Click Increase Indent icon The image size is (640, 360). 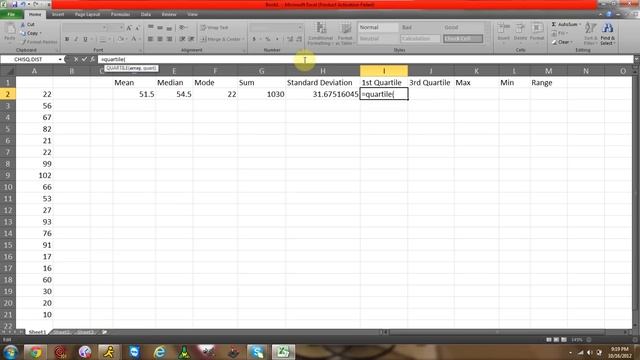191,39
